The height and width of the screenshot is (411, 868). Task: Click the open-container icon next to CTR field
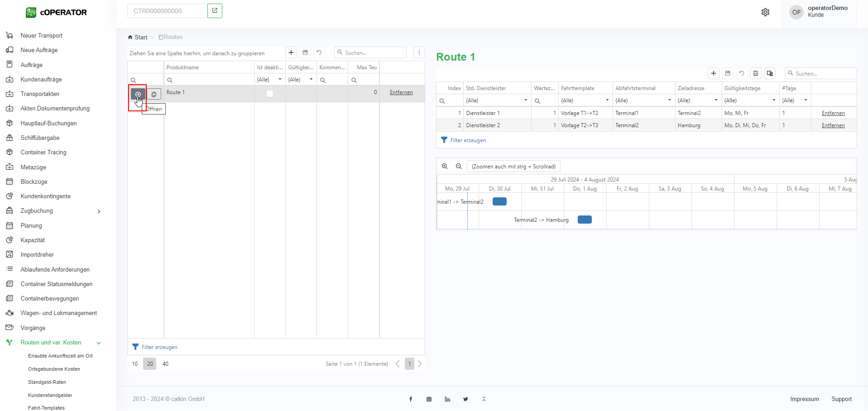point(215,11)
